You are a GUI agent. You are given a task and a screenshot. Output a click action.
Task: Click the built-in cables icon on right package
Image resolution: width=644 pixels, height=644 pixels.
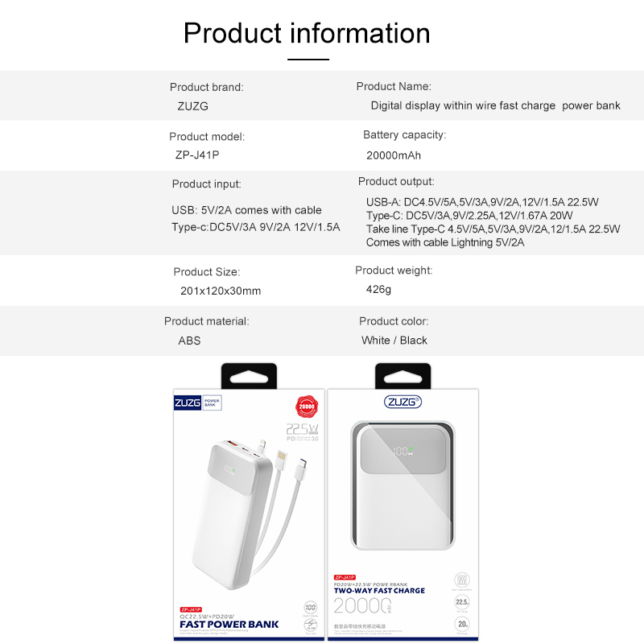coord(462,580)
